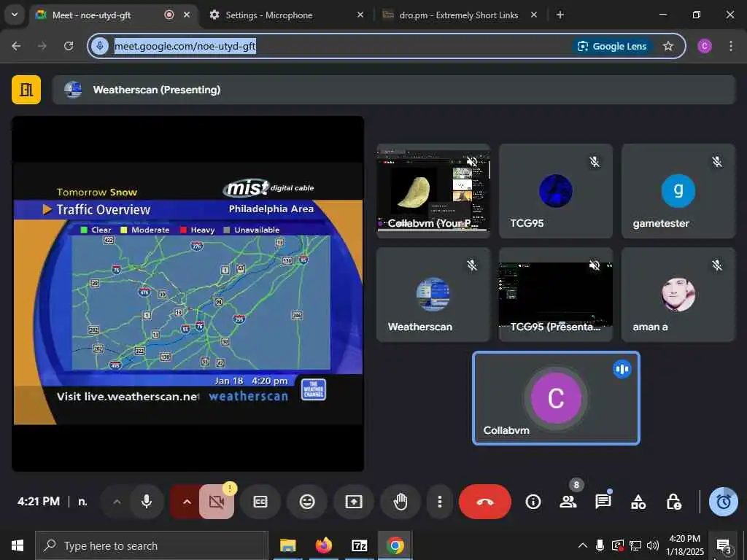
Task: Open meeting details info icon
Action: (x=533, y=502)
